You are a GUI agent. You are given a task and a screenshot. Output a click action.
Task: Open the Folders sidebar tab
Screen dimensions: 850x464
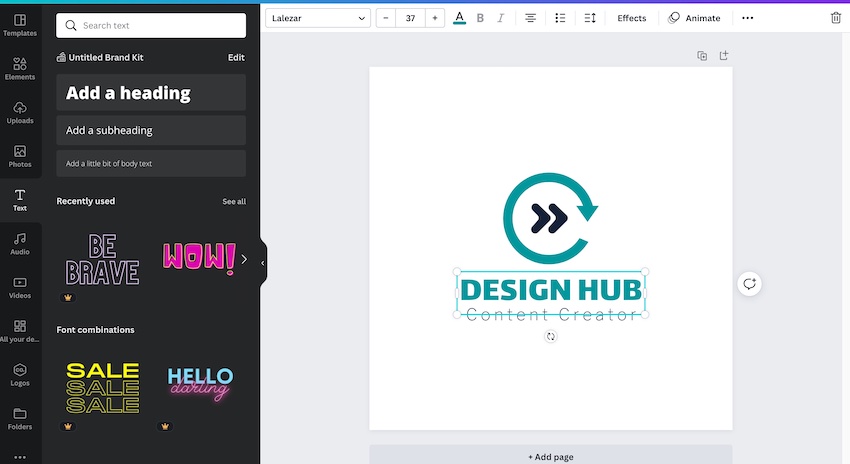(x=20, y=418)
